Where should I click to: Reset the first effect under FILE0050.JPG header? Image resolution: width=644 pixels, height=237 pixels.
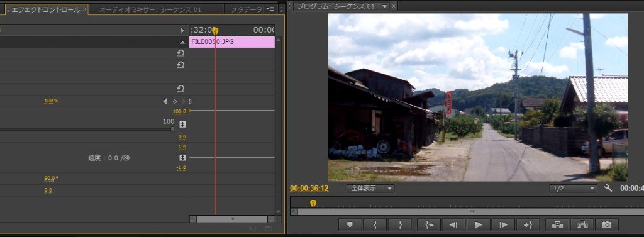tap(180, 53)
